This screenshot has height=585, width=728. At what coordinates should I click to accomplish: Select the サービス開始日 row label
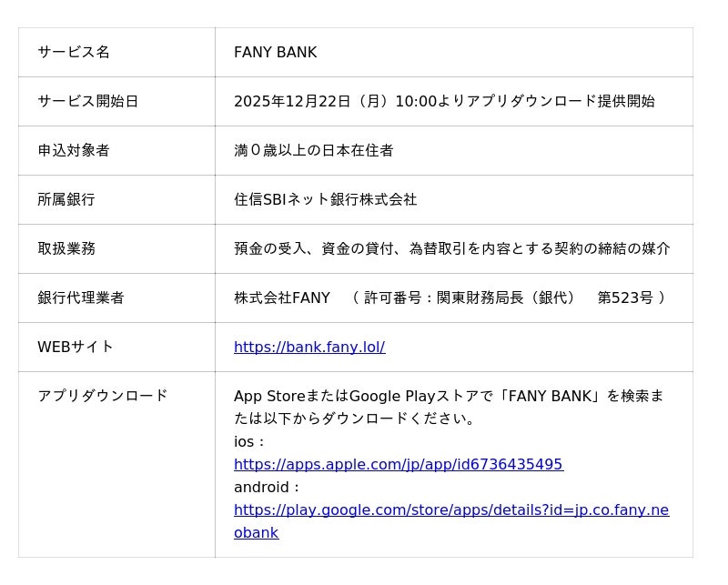87,101
